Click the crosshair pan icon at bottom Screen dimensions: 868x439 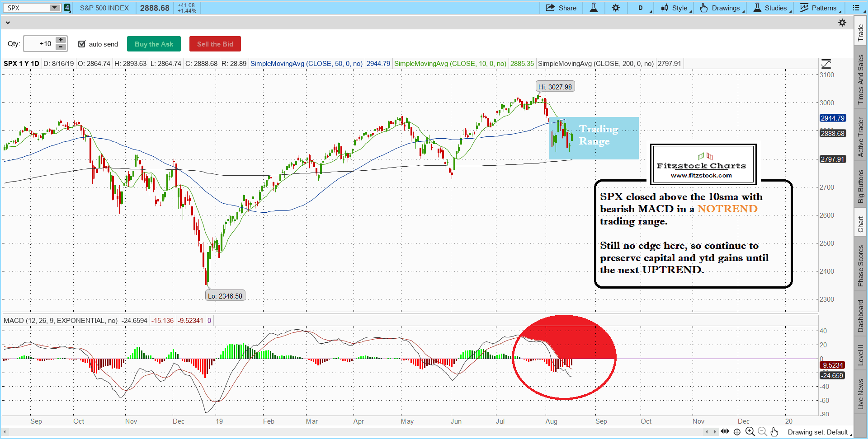pyautogui.click(x=737, y=432)
